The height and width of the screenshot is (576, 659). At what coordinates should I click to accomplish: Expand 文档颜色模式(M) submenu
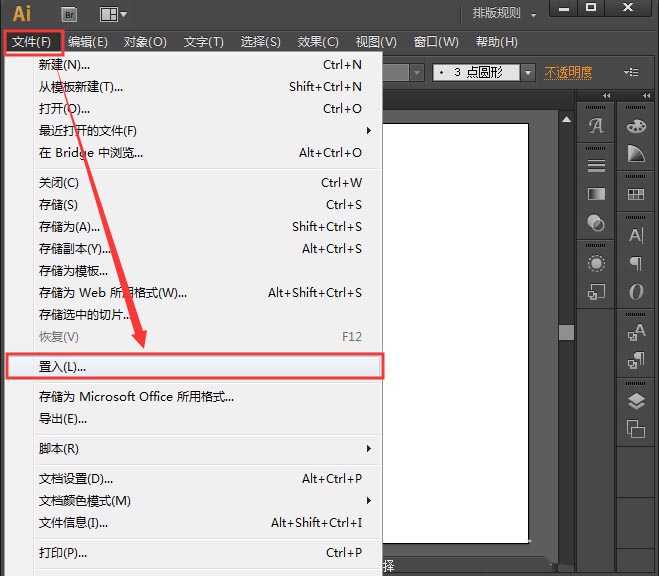pos(194,501)
